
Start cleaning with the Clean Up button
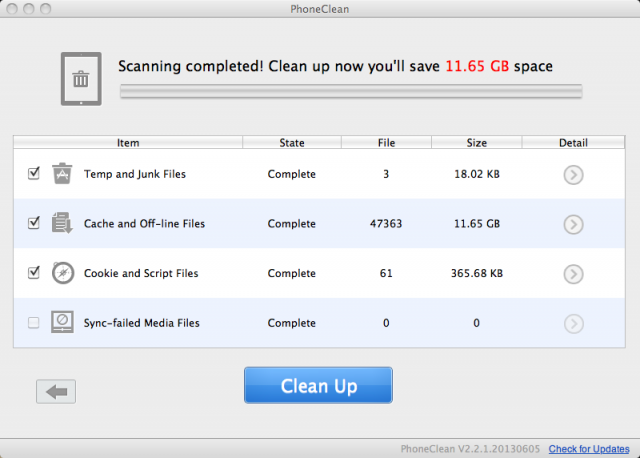click(x=318, y=385)
